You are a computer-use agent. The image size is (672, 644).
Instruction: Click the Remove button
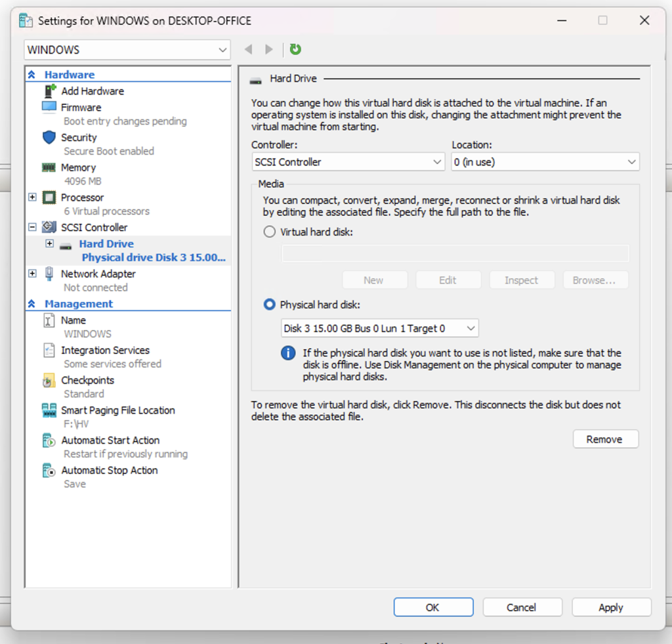[605, 439]
